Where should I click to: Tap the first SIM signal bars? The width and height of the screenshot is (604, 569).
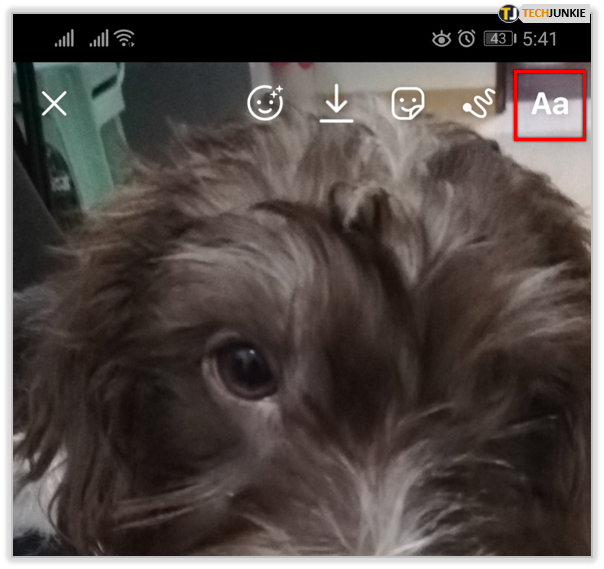(x=64, y=39)
